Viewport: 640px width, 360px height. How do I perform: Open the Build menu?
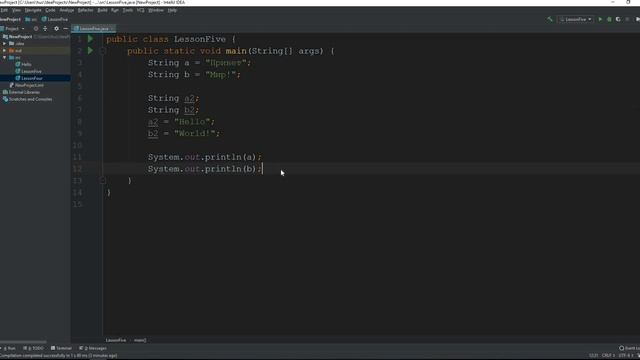(102, 10)
